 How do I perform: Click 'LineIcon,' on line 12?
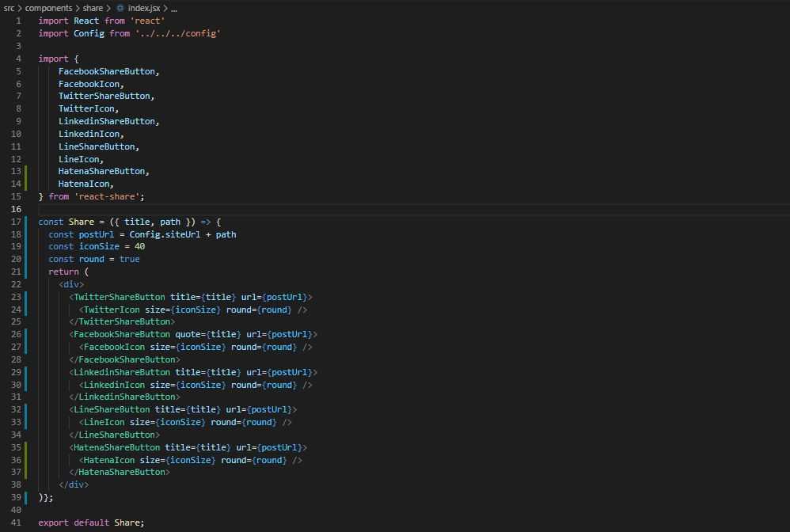81,158
